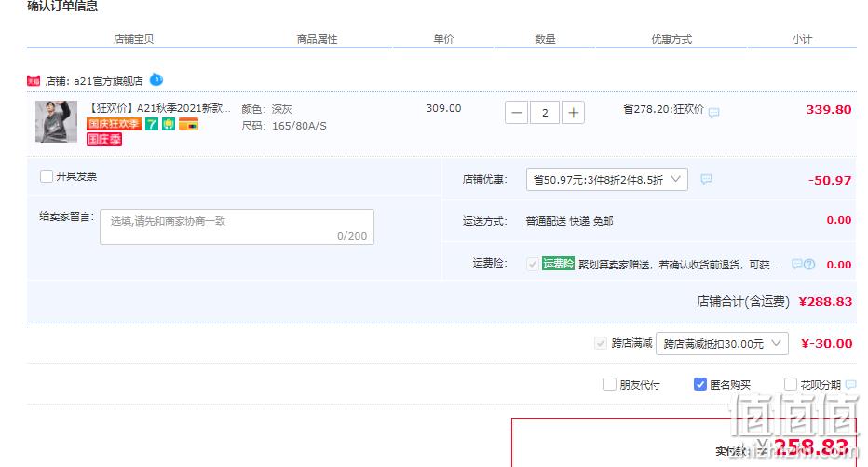This screenshot has width=868, height=467.
Task: Enable the 开具发票 invoice checkbox
Action: (47, 176)
